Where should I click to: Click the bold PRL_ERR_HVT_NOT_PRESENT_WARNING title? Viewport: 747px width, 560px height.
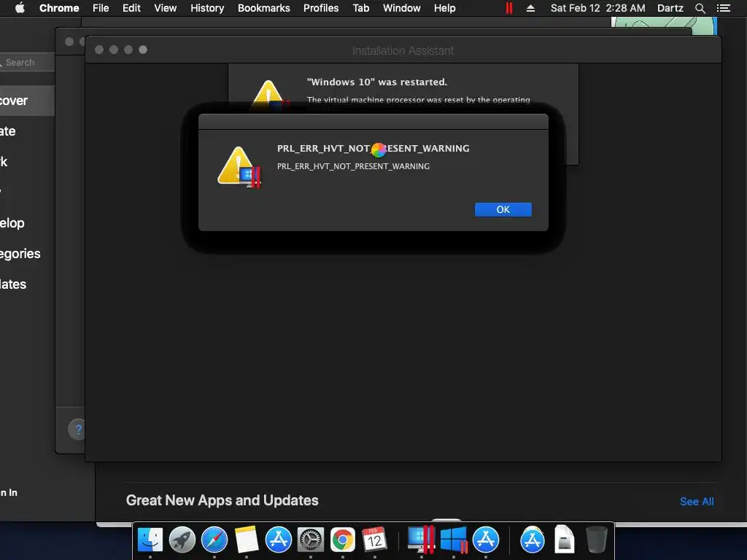click(x=373, y=148)
